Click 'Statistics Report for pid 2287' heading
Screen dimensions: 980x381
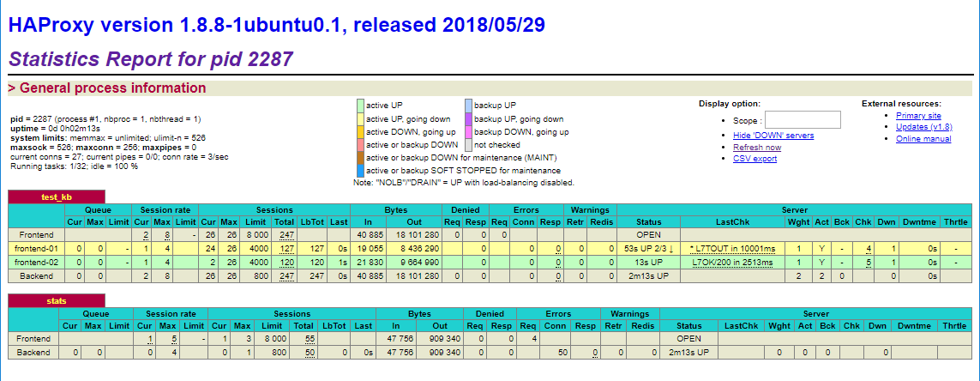(x=151, y=59)
